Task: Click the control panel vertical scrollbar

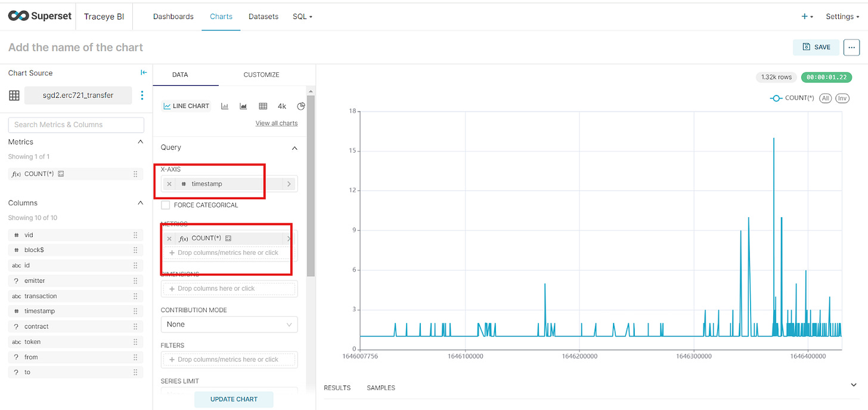Action: pos(310,185)
